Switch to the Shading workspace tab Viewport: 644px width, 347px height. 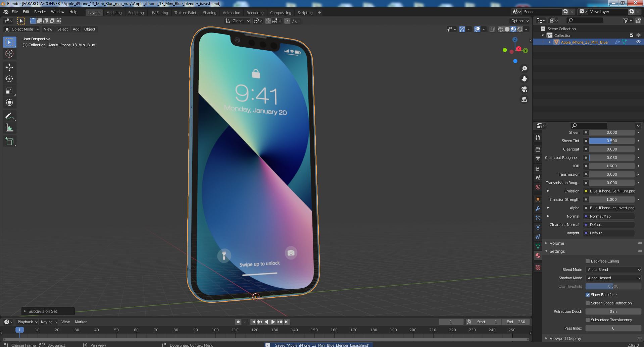[209, 13]
